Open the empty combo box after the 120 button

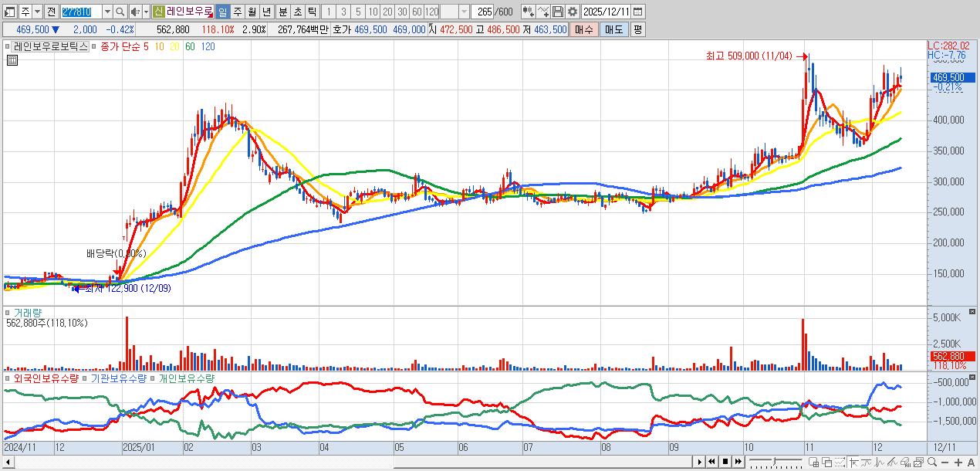click(455, 12)
